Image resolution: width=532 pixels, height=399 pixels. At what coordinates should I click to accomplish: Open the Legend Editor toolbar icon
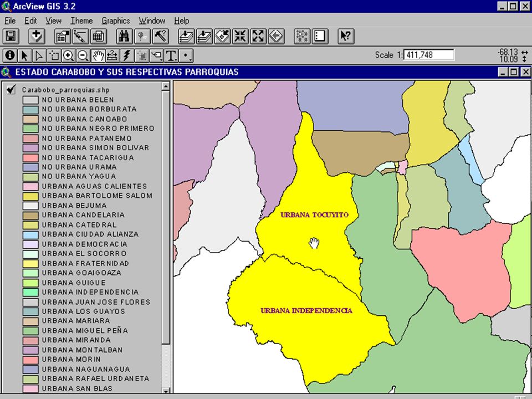point(80,37)
